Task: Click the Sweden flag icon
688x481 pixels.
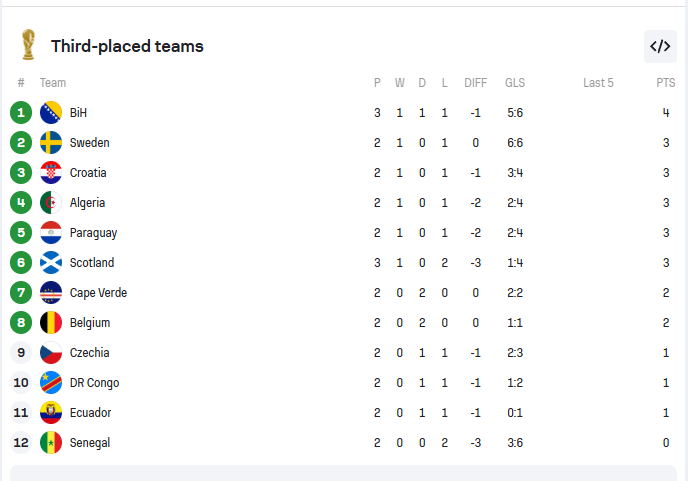Action: tap(51, 143)
